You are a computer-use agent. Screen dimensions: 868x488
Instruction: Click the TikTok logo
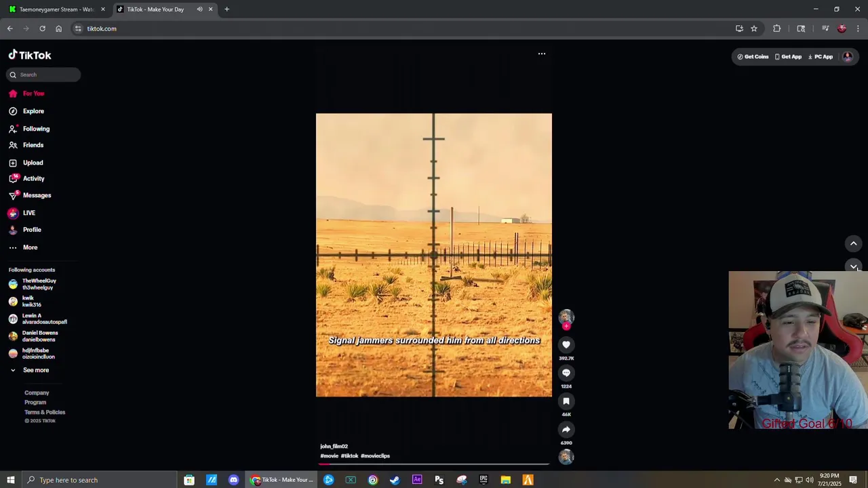pos(30,55)
